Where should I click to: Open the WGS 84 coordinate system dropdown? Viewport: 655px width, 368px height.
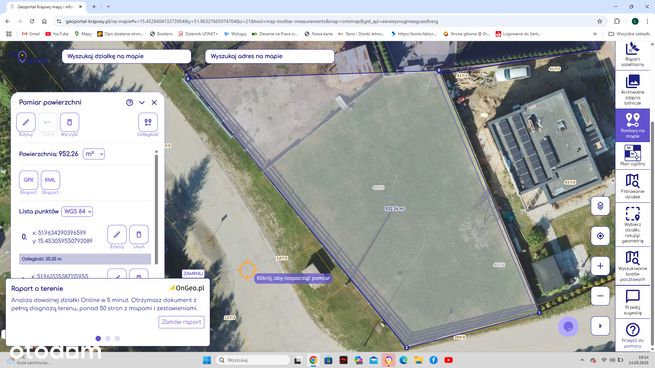point(77,211)
